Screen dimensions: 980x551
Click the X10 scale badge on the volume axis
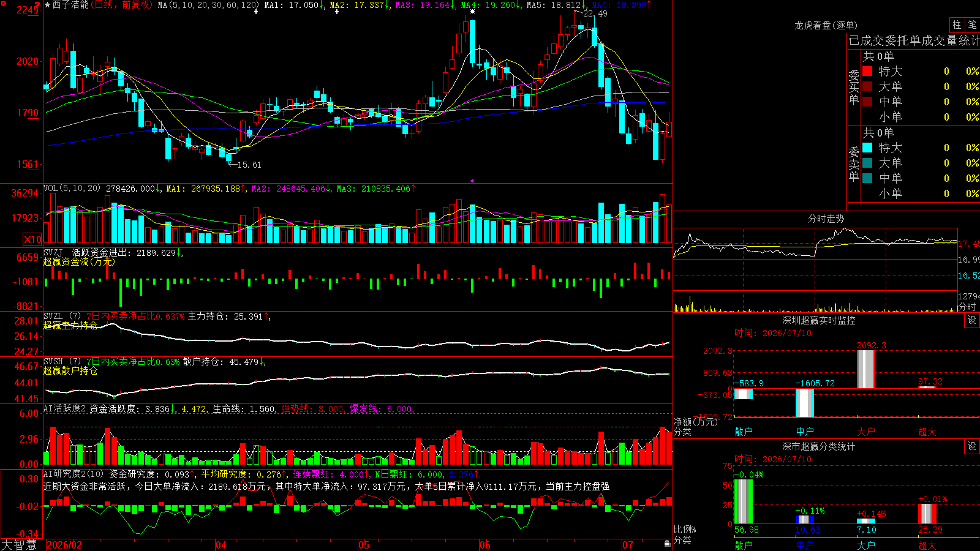(32, 239)
